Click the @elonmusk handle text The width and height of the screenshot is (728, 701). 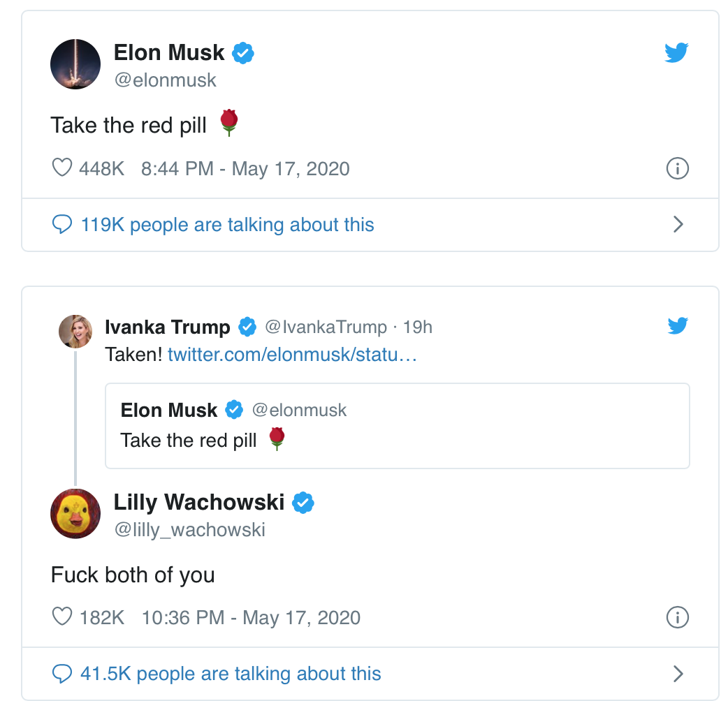(x=166, y=80)
